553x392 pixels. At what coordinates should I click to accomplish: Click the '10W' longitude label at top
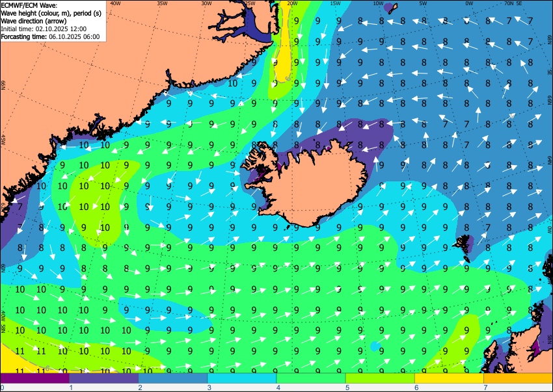378,3
